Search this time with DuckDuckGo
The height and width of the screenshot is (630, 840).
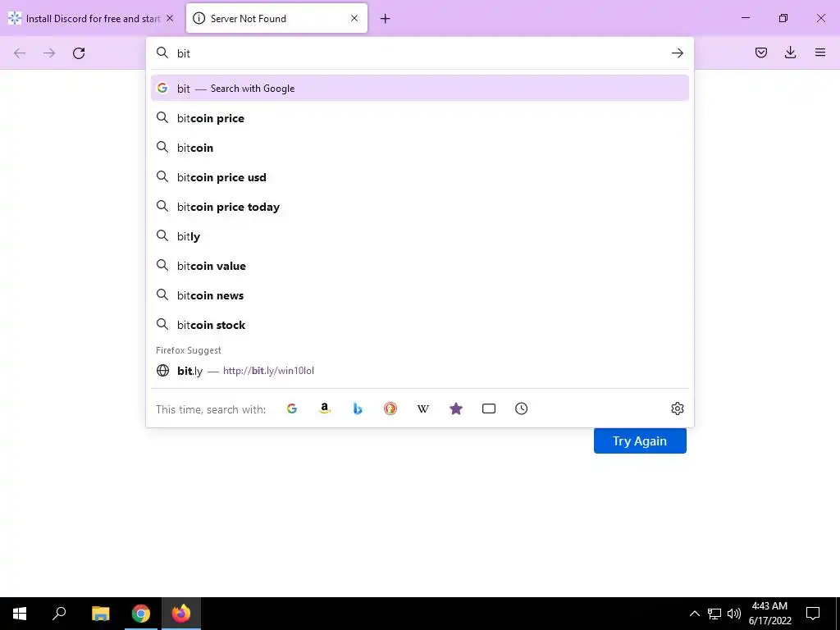point(390,409)
